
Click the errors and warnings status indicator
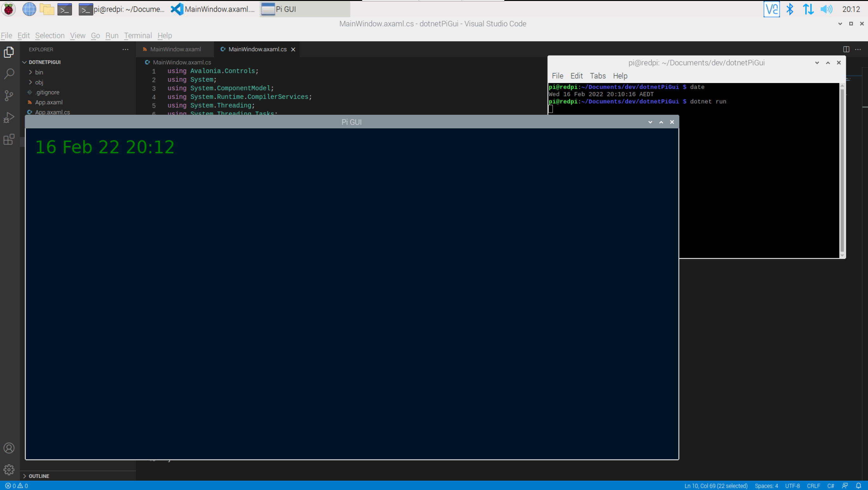[16, 486]
